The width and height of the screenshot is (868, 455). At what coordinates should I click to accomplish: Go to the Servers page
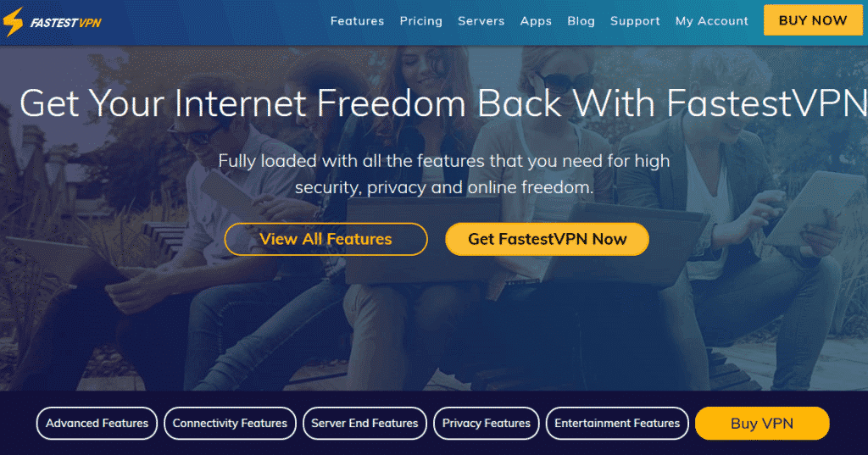(481, 21)
